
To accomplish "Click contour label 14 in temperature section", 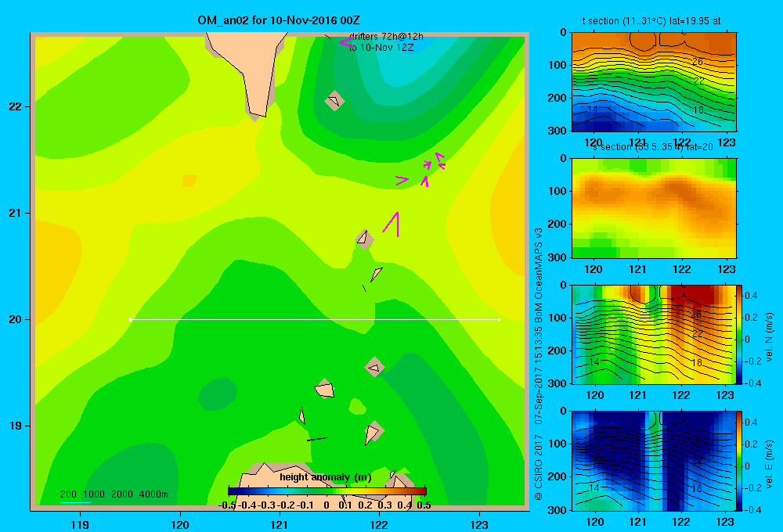I will pos(592,110).
